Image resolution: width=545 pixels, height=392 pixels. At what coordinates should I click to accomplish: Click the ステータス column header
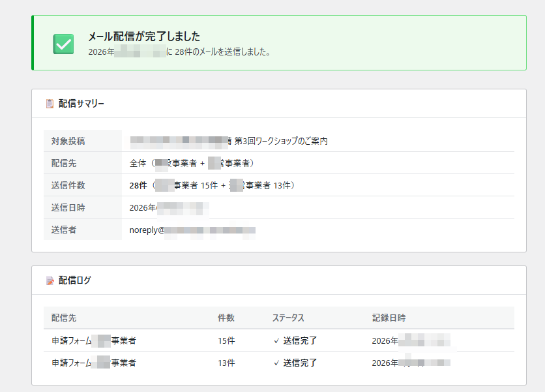pyautogui.click(x=288, y=318)
